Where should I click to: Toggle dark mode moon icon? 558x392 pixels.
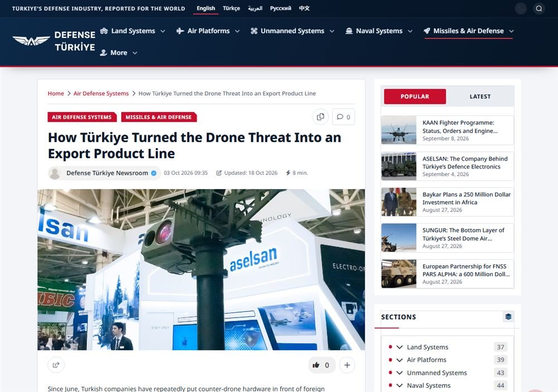pos(521,8)
